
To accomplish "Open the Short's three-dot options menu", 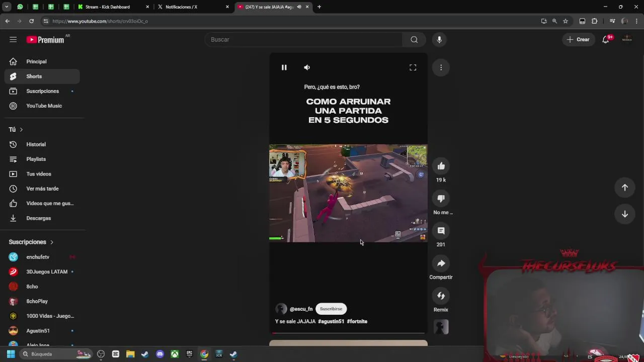I will [441, 67].
